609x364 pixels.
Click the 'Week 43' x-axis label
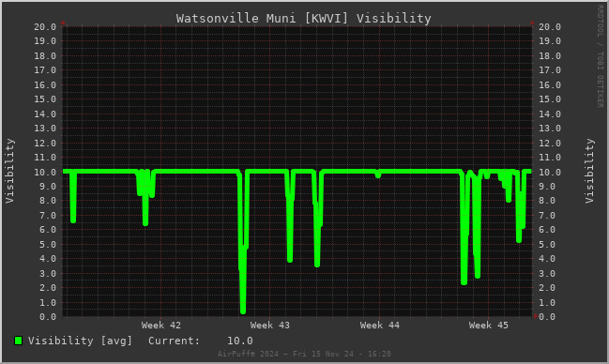coord(270,326)
